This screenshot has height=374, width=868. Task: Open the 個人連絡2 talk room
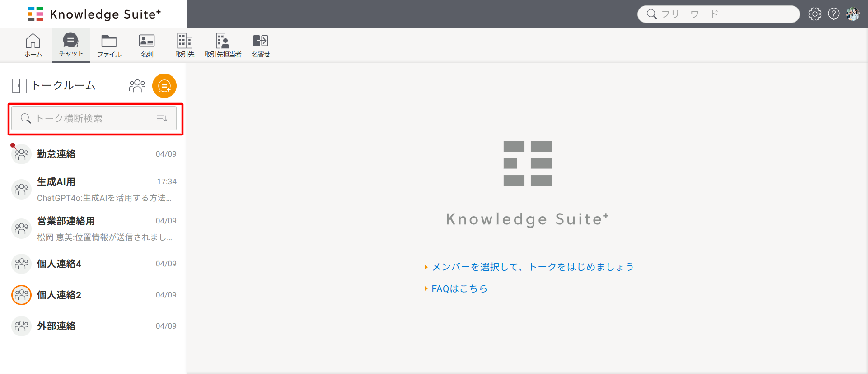coord(94,295)
